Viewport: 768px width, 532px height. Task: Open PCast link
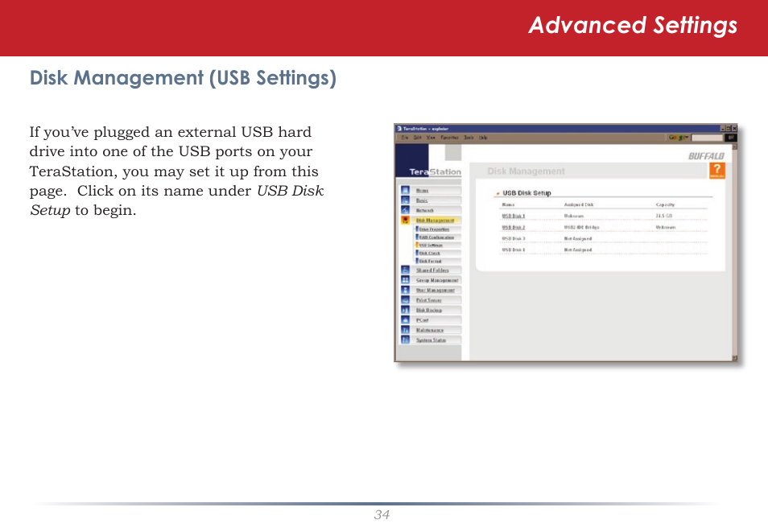[422, 320]
